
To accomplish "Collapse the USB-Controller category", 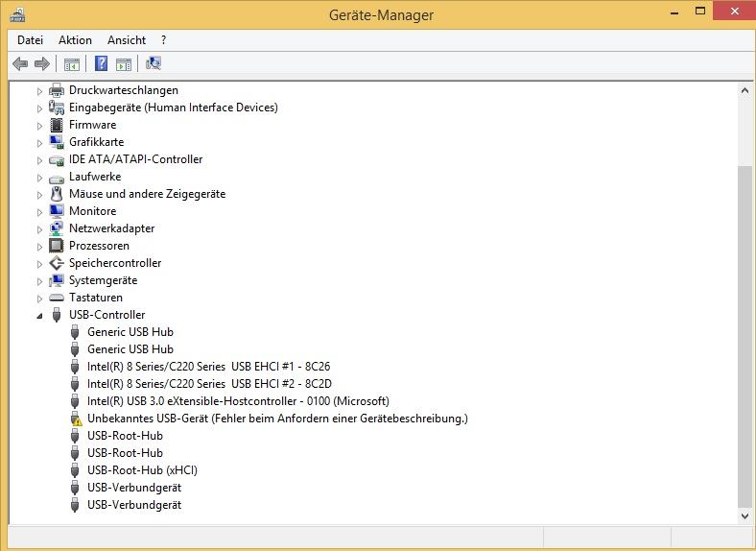I will point(40,316).
